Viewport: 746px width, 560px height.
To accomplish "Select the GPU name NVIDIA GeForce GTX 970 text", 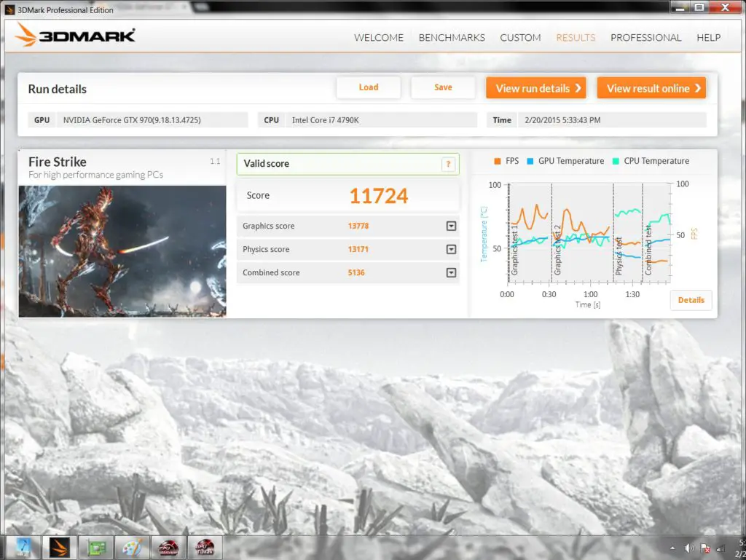I will click(x=132, y=120).
